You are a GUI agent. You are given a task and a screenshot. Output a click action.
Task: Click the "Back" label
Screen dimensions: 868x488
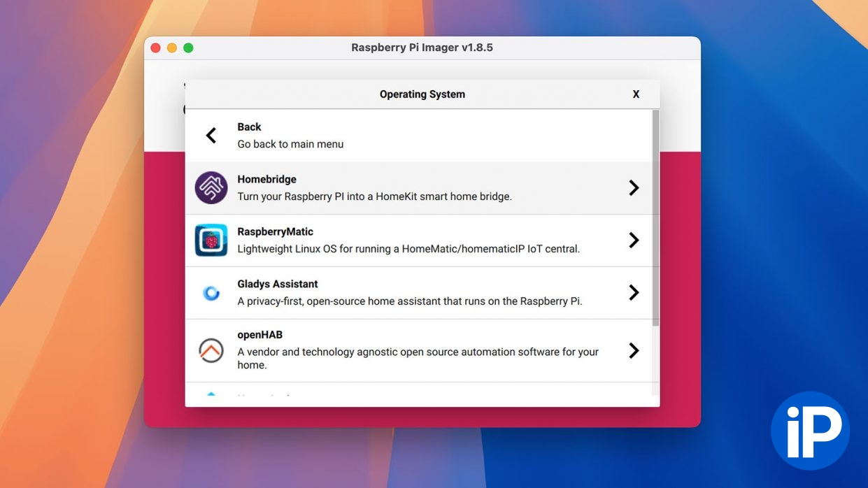point(249,127)
